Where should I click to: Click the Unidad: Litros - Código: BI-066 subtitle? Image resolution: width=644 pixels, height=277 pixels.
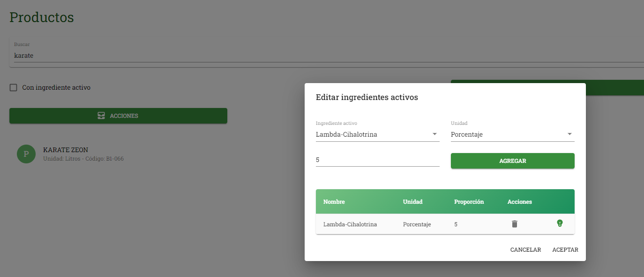tap(83, 159)
